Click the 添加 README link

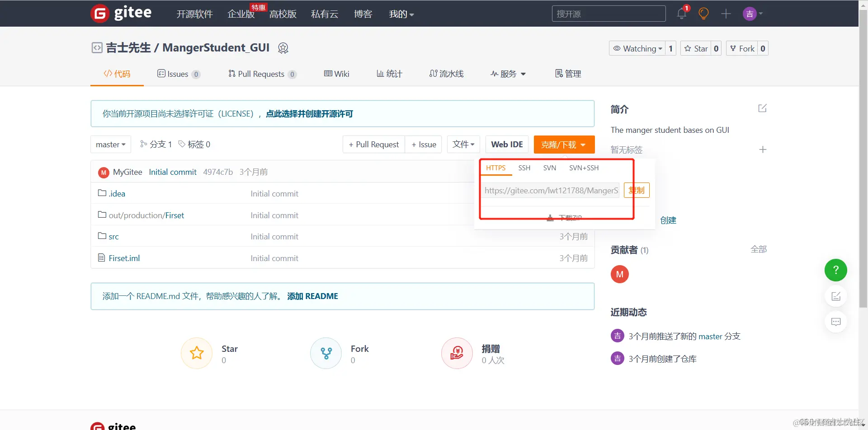point(312,296)
